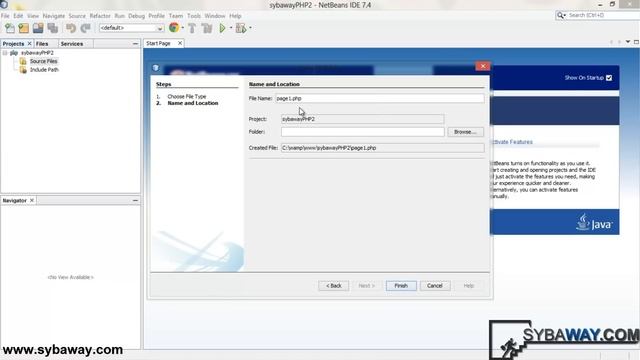Close the Start Page tab
The height and width of the screenshot is (360, 640).
click(x=180, y=43)
